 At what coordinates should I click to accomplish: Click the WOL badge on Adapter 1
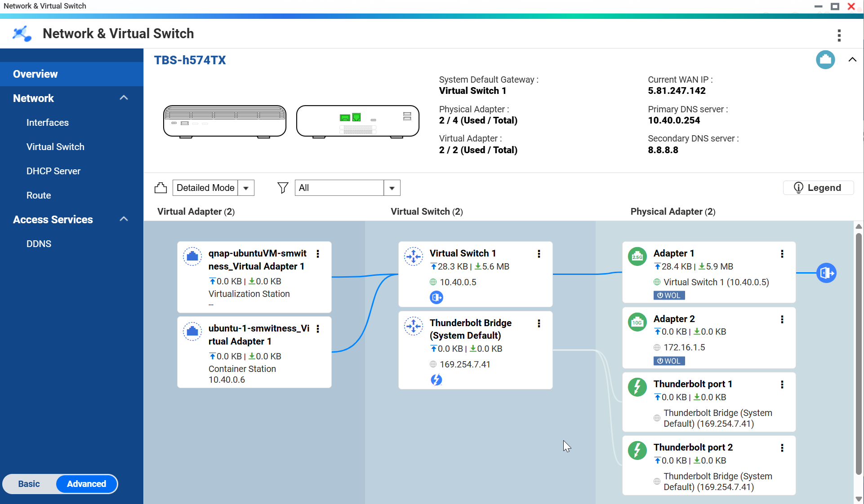point(669,296)
